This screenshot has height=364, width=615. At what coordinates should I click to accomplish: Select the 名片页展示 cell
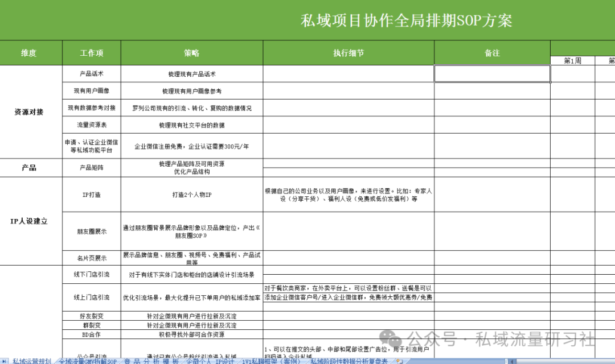click(x=92, y=258)
